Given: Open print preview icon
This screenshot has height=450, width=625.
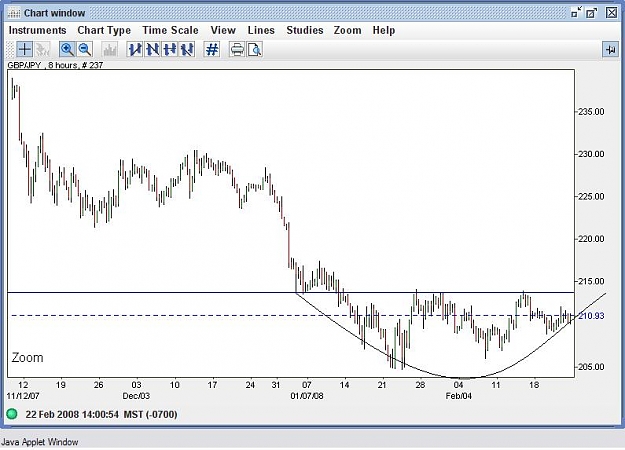Looking at the screenshot, I should click(x=254, y=49).
